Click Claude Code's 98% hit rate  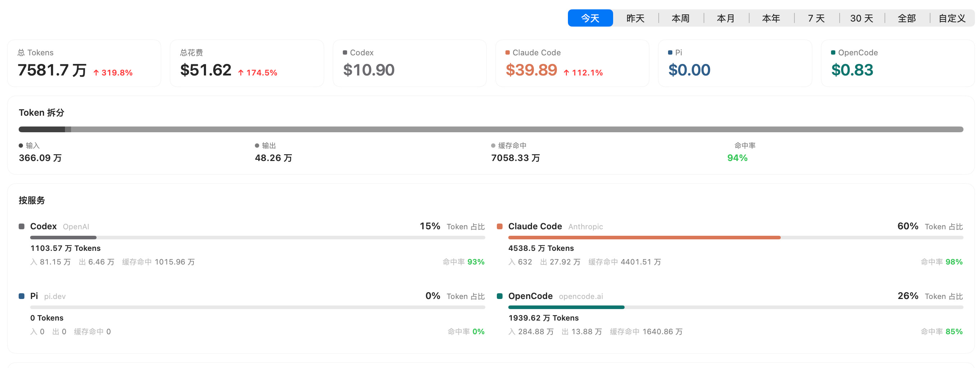pos(954,262)
